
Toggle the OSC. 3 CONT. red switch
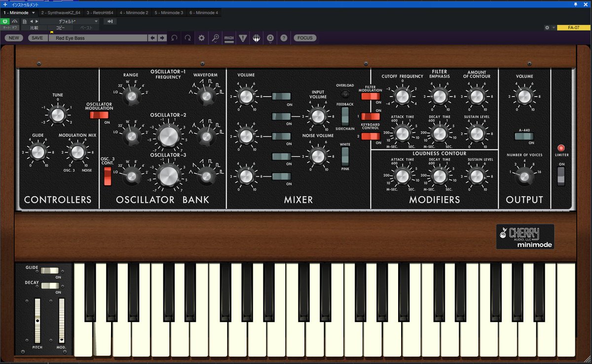point(108,176)
